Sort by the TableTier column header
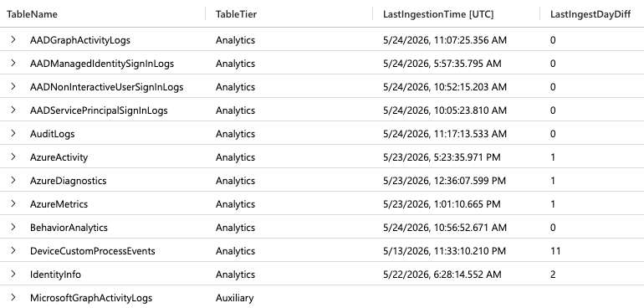644x308 pixels. pos(236,14)
